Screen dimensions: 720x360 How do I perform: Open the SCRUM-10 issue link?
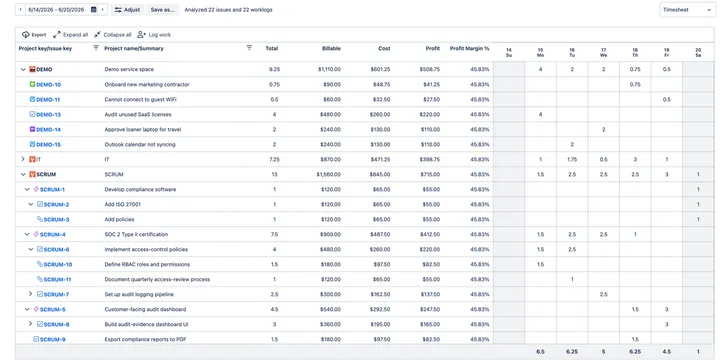coord(57,264)
